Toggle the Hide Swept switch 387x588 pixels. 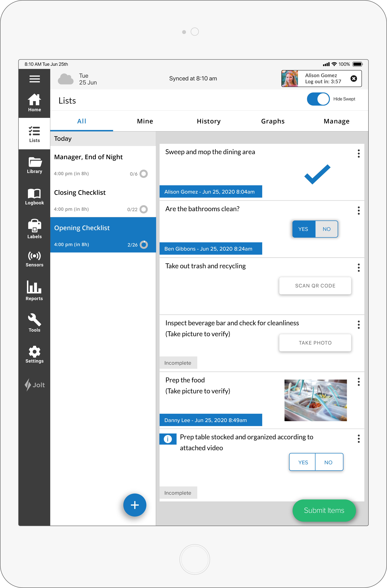318,99
